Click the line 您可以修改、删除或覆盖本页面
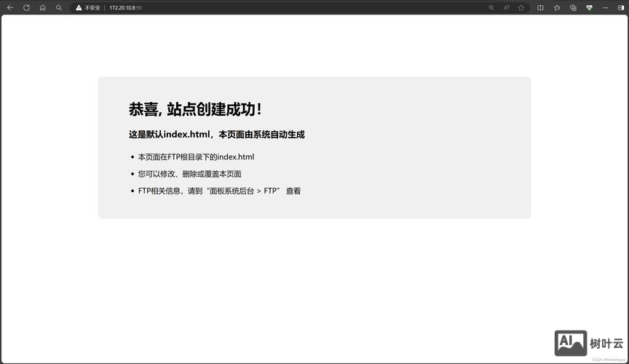 click(x=190, y=174)
